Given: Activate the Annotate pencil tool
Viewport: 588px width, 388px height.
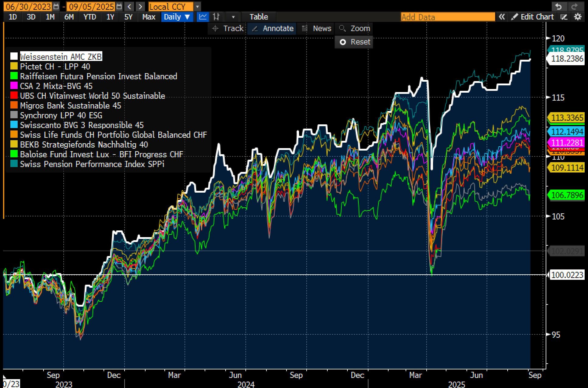Looking at the screenshot, I should (273, 28).
